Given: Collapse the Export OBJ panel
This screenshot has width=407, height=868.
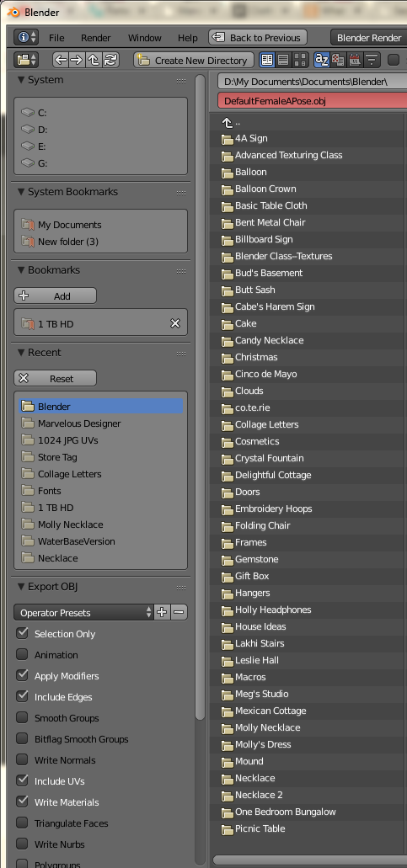Looking at the screenshot, I should click(22, 587).
